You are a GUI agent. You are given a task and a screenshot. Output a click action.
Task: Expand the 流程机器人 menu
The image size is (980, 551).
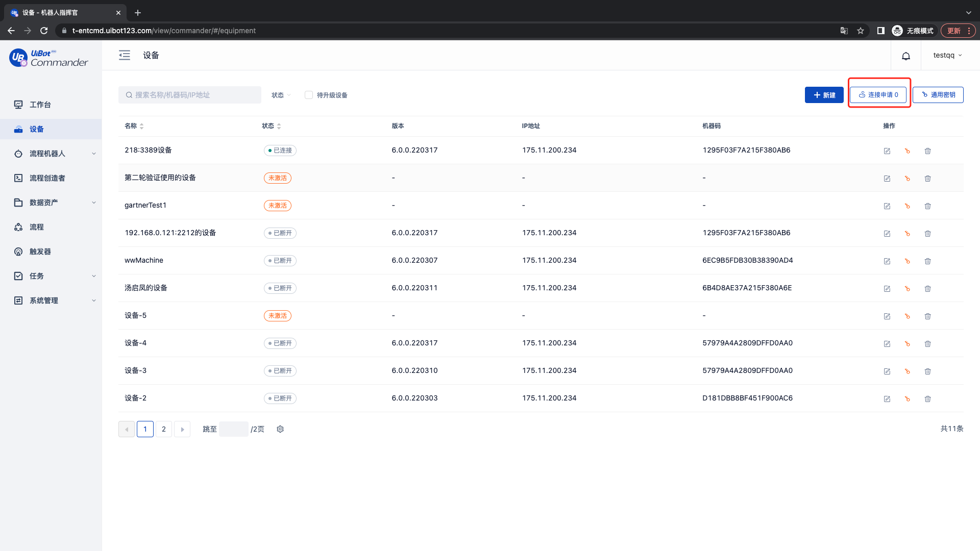coord(51,154)
